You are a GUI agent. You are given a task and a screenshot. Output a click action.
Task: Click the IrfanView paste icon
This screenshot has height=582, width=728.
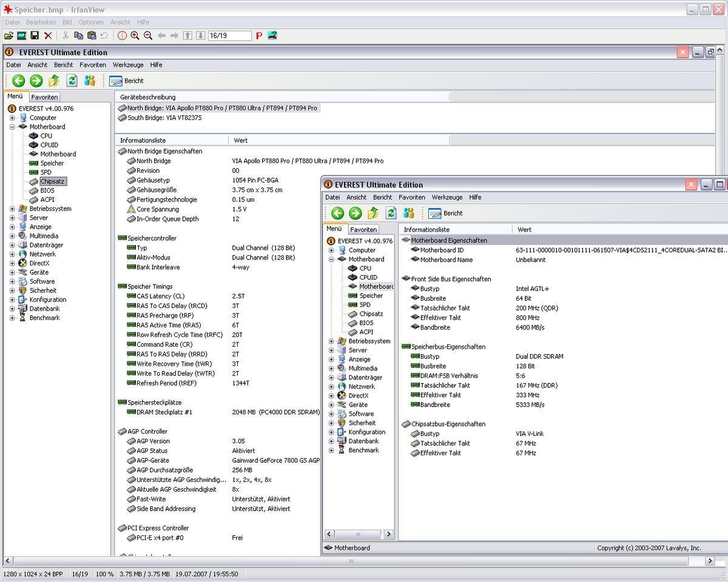(x=92, y=36)
